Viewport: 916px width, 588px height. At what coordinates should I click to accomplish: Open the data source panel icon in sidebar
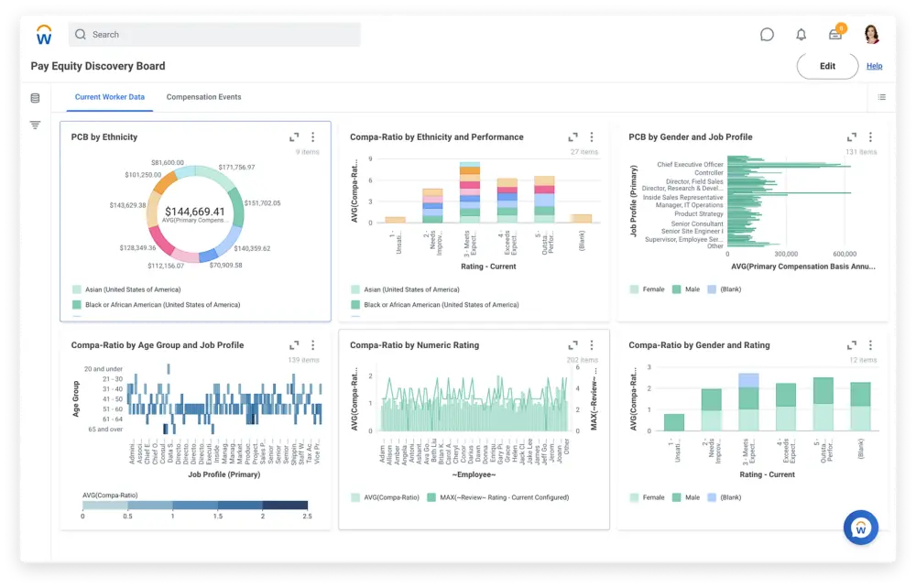coord(34,97)
